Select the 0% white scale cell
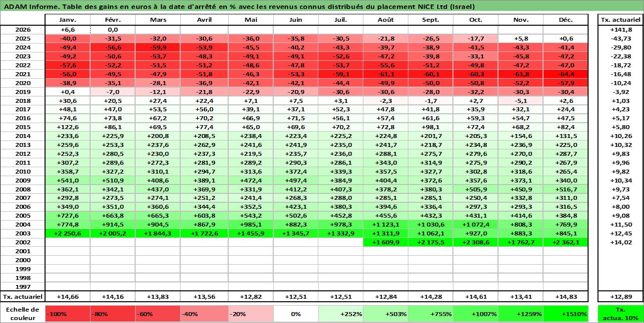The height and width of the screenshot is (323, 644). click(x=296, y=314)
